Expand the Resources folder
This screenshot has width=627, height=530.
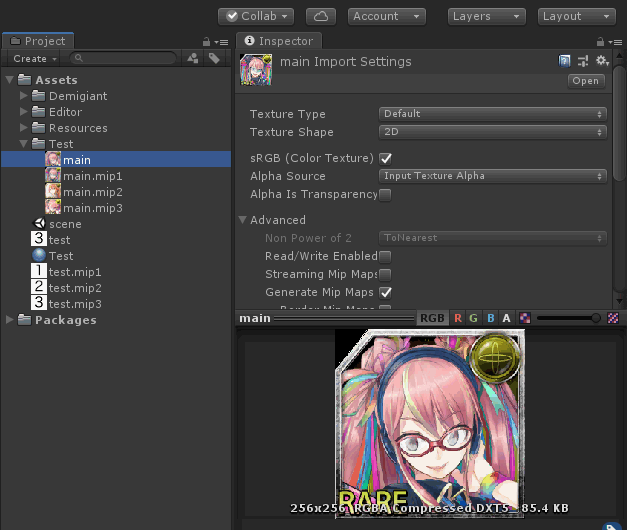(x=24, y=128)
